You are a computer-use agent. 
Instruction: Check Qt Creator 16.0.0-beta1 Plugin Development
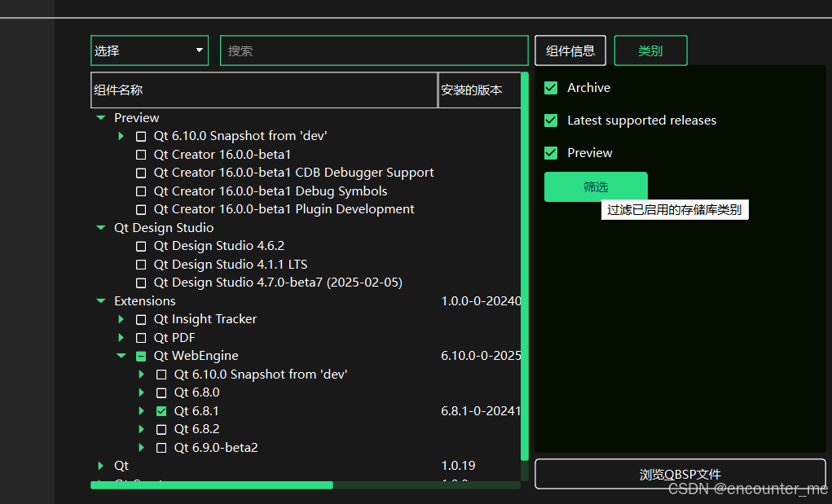(141, 210)
